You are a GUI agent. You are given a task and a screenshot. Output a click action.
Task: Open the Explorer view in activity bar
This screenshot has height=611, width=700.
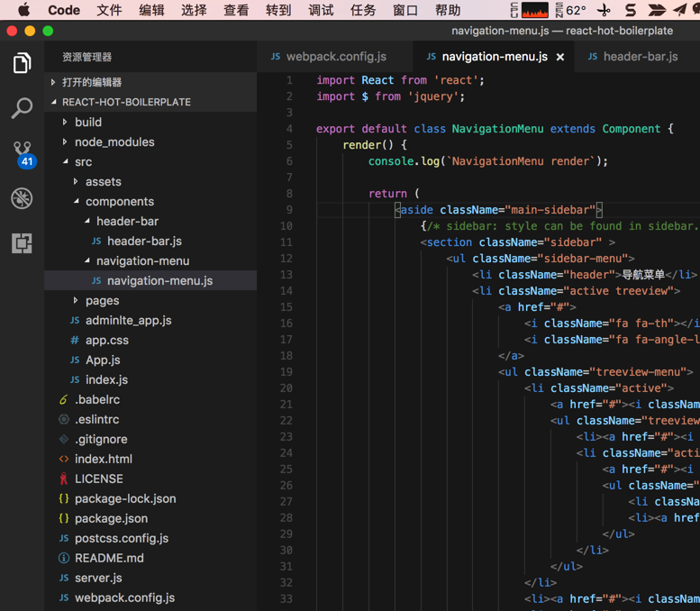[x=22, y=63]
